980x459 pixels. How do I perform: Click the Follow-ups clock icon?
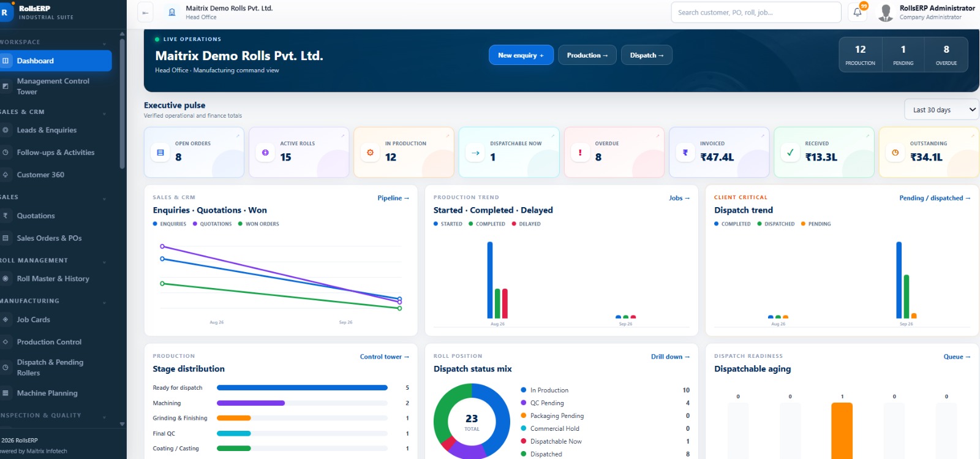[5, 153]
